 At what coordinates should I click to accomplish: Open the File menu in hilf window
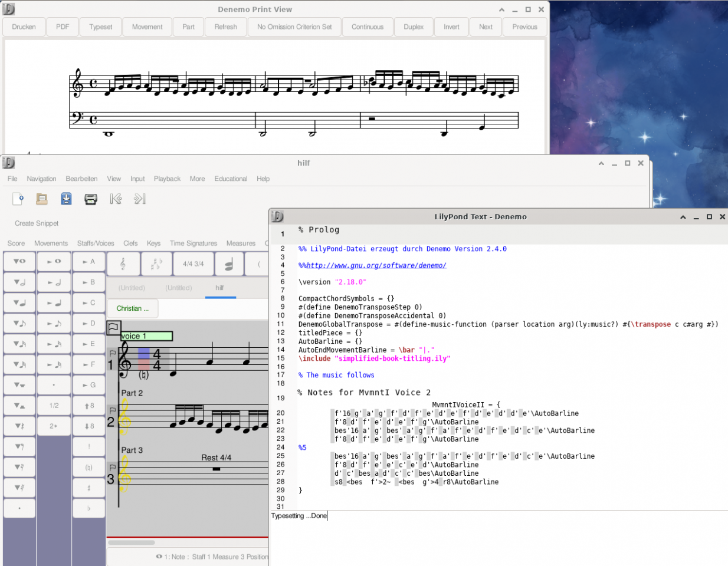(12, 179)
